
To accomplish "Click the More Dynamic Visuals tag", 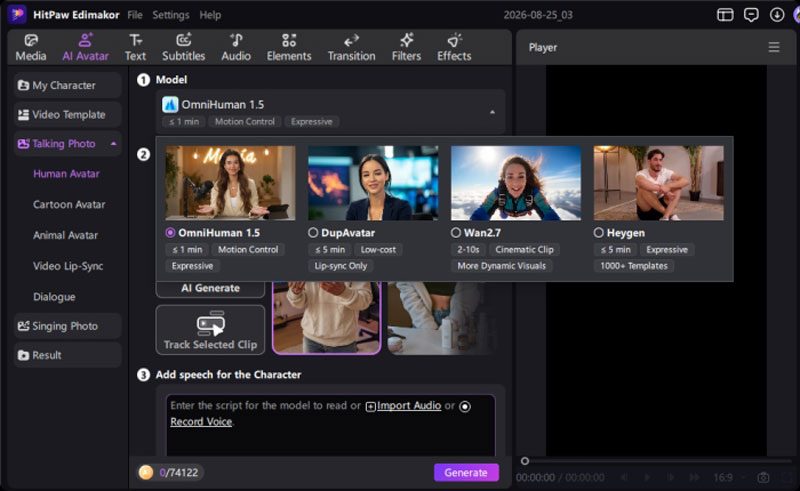I will pyautogui.click(x=502, y=266).
